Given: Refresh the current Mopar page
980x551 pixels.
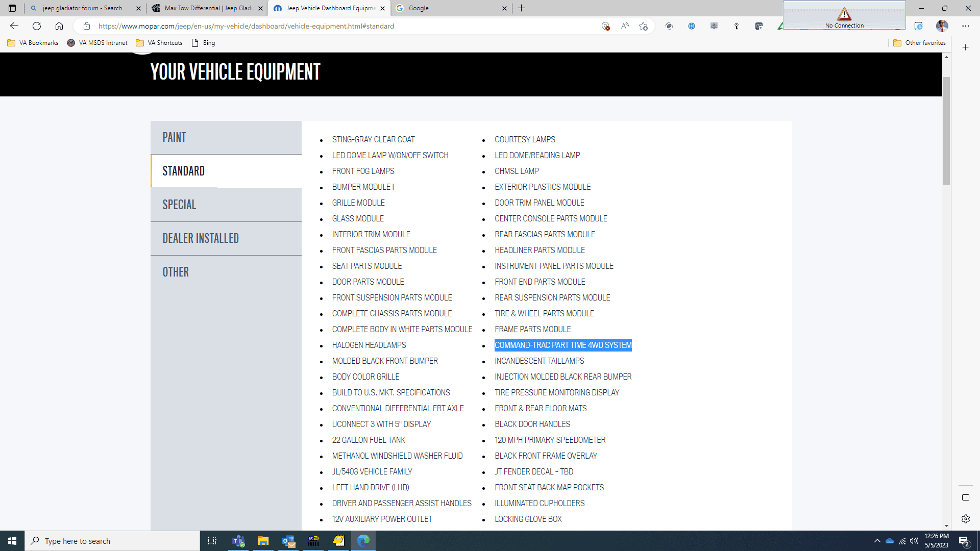Looking at the screenshot, I should pos(37,26).
